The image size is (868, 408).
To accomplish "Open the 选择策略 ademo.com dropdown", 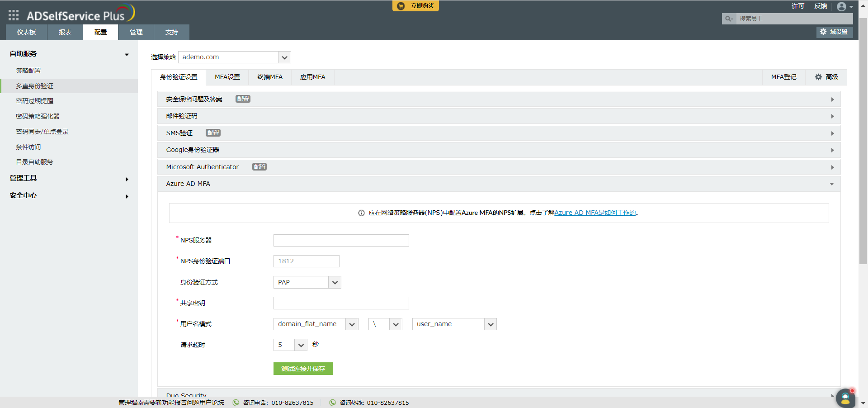I will pyautogui.click(x=284, y=57).
